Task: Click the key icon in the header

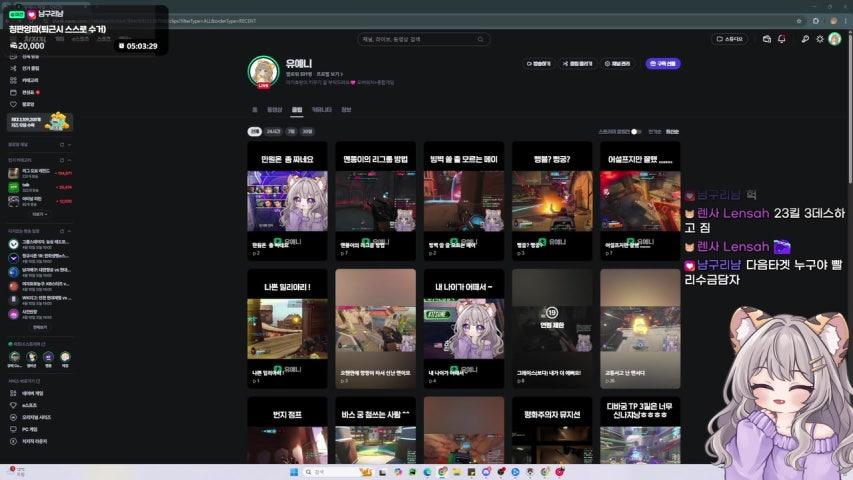Action: pyautogui.click(x=805, y=39)
